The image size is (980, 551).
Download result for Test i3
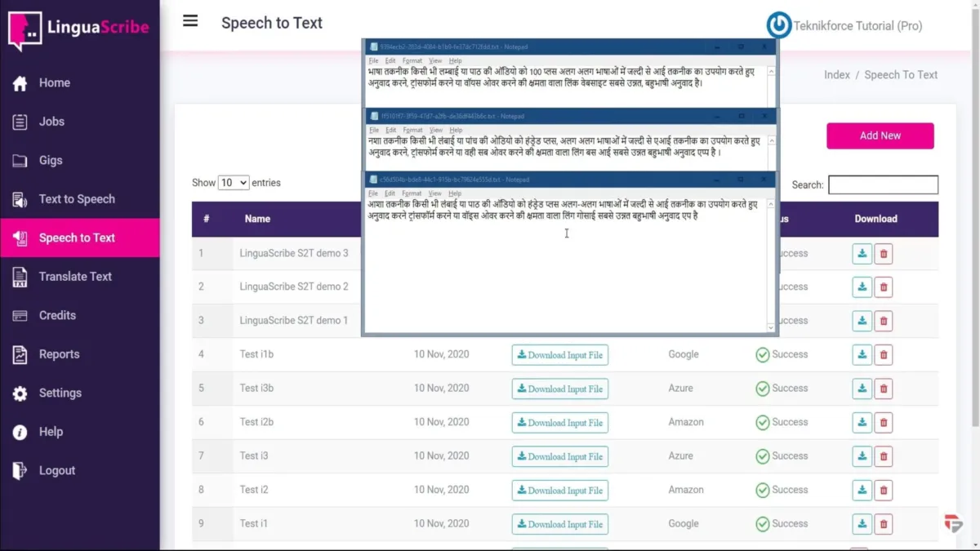pyautogui.click(x=862, y=456)
